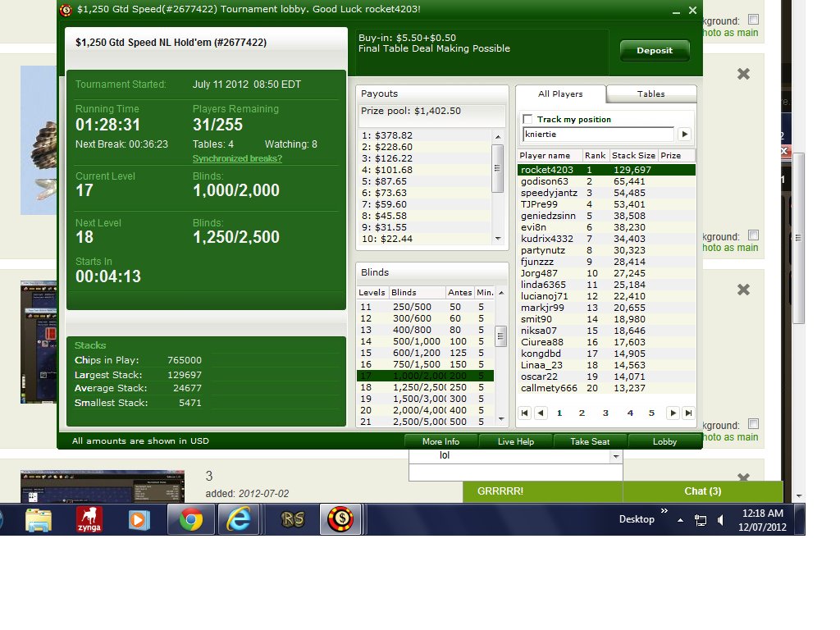
Task: Open Internet Explorer from the taskbar
Action: 239,519
